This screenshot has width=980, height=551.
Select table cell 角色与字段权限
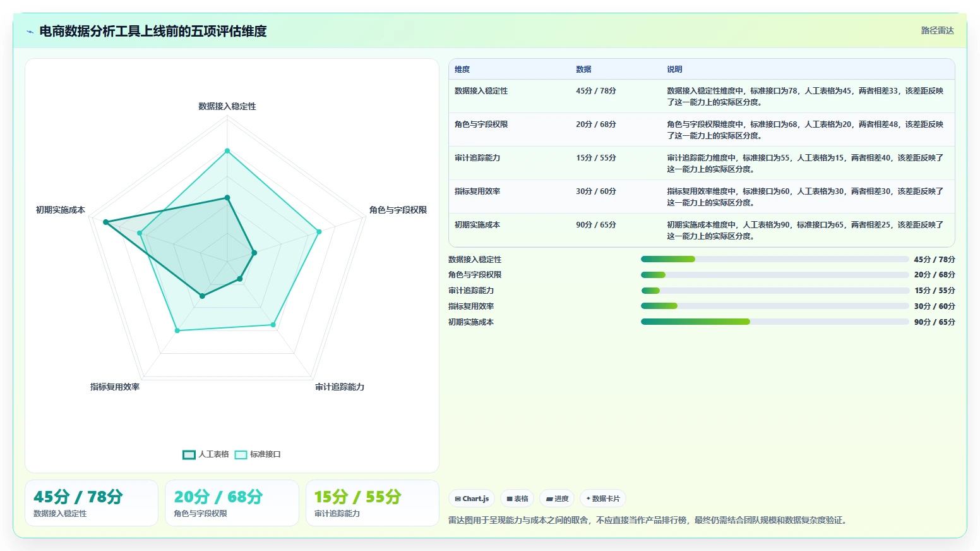coord(481,124)
